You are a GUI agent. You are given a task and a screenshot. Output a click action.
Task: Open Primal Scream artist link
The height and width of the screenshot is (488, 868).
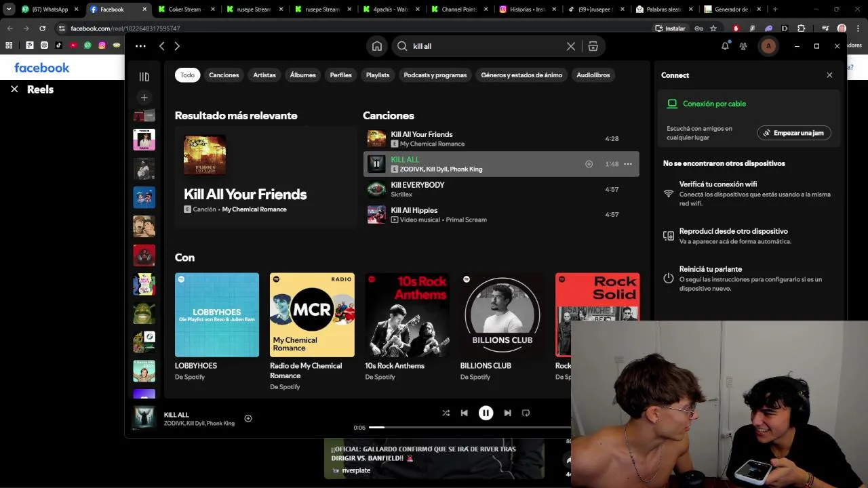tap(467, 220)
